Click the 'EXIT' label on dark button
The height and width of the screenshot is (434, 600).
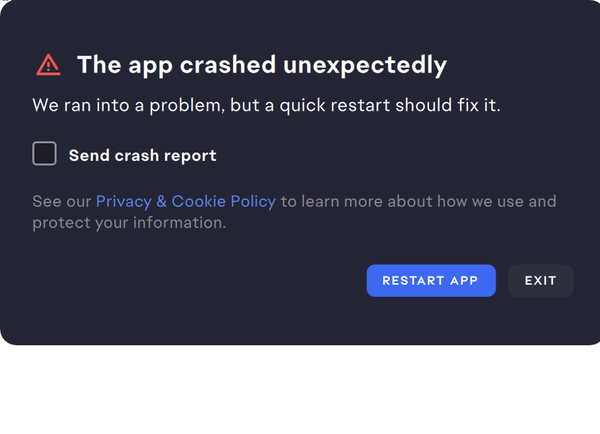[540, 281]
